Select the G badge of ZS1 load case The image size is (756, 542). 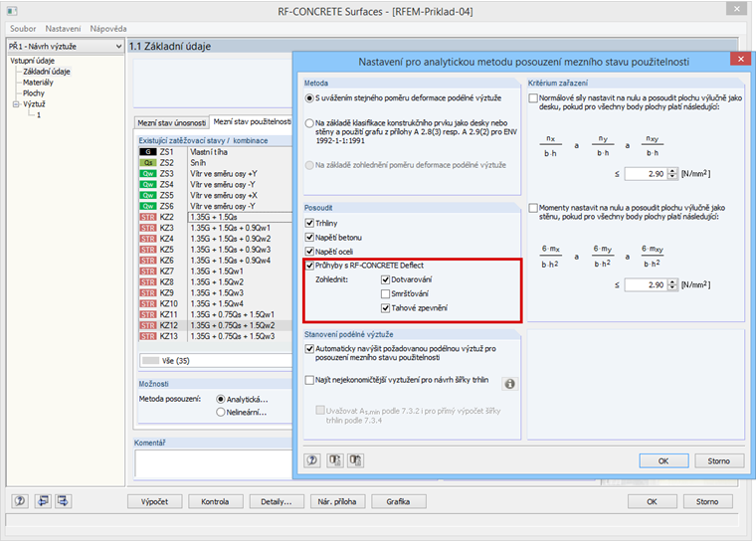pos(148,152)
